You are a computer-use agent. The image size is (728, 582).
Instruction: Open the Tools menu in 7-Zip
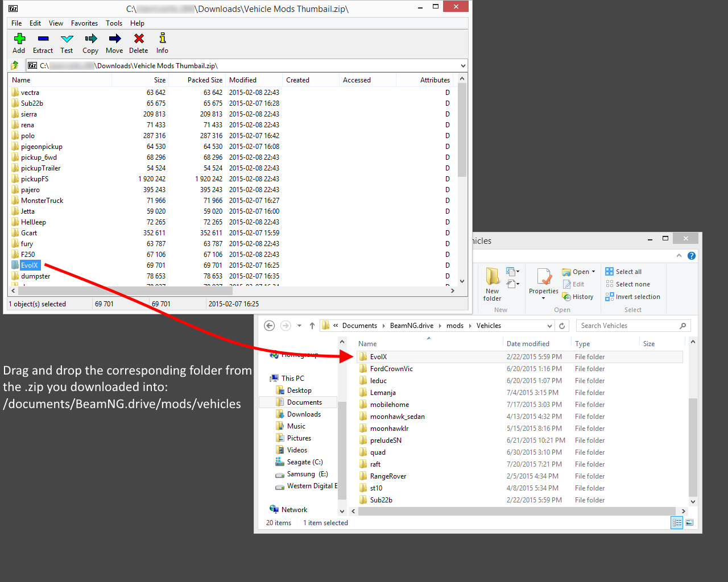pyautogui.click(x=114, y=23)
